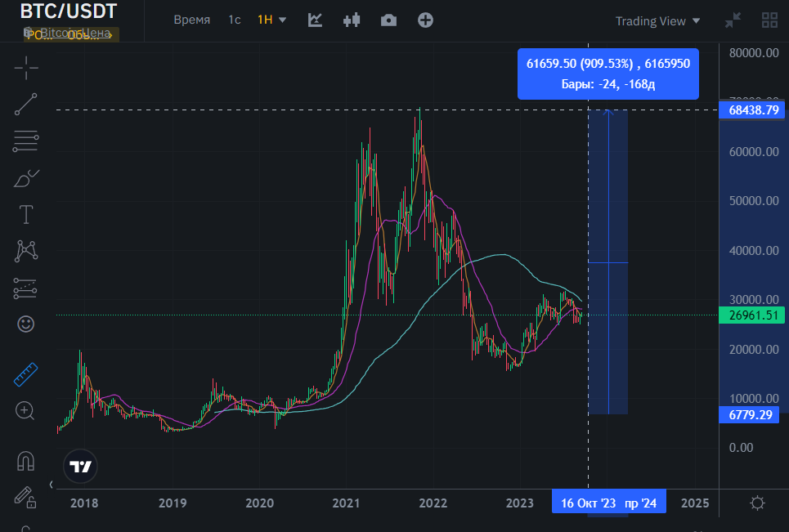Select the trend line drawing tool

25,104
